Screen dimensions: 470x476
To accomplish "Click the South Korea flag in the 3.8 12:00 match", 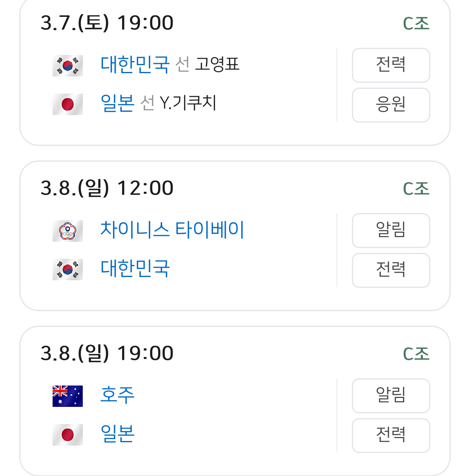I will click(x=67, y=269).
